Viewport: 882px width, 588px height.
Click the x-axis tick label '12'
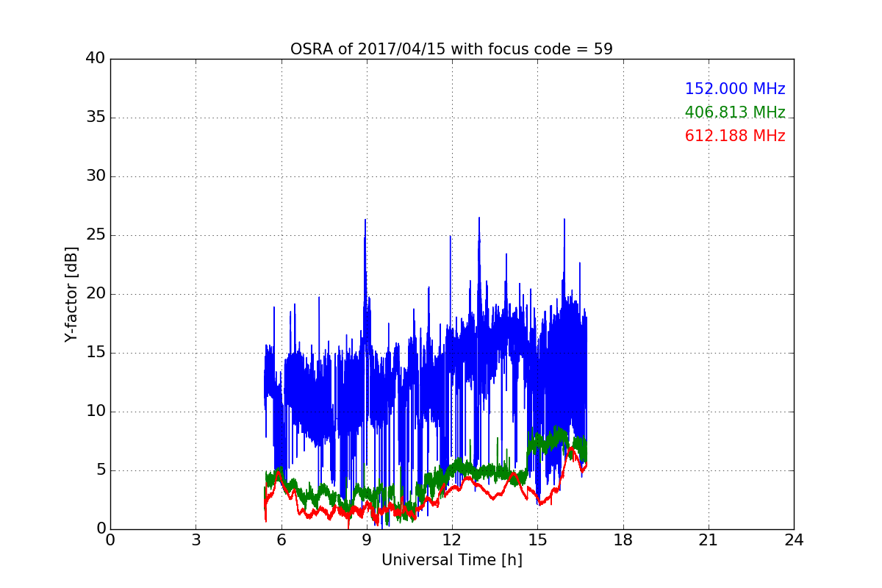[452, 540]
